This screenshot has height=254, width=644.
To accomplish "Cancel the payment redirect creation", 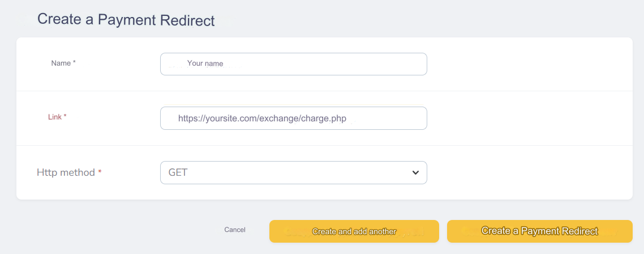I will (x=235, y=230).
